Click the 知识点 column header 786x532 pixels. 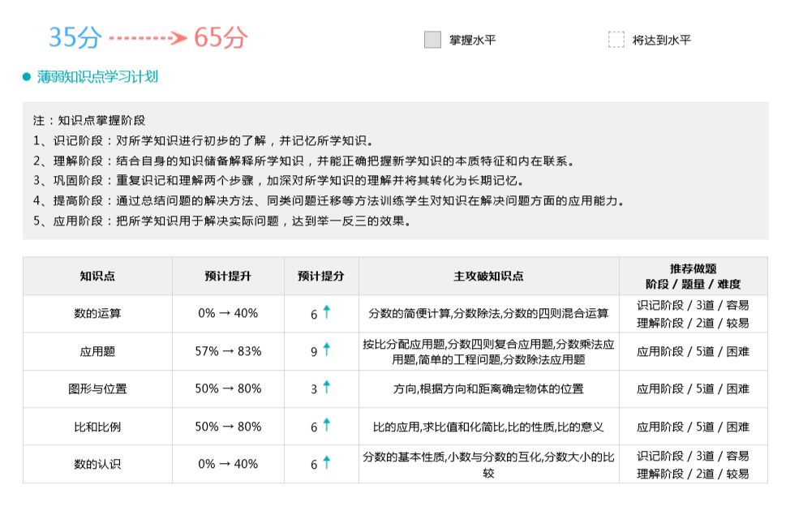pyautogui.click(x=97, y=276)
